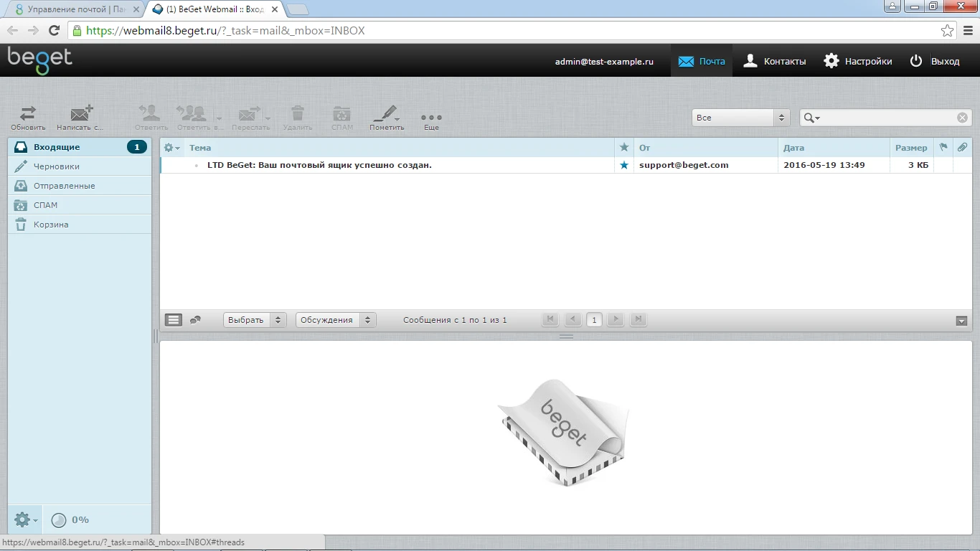
Task: Open the Выбрать selection dropdown
Action: tap(255, 320)
